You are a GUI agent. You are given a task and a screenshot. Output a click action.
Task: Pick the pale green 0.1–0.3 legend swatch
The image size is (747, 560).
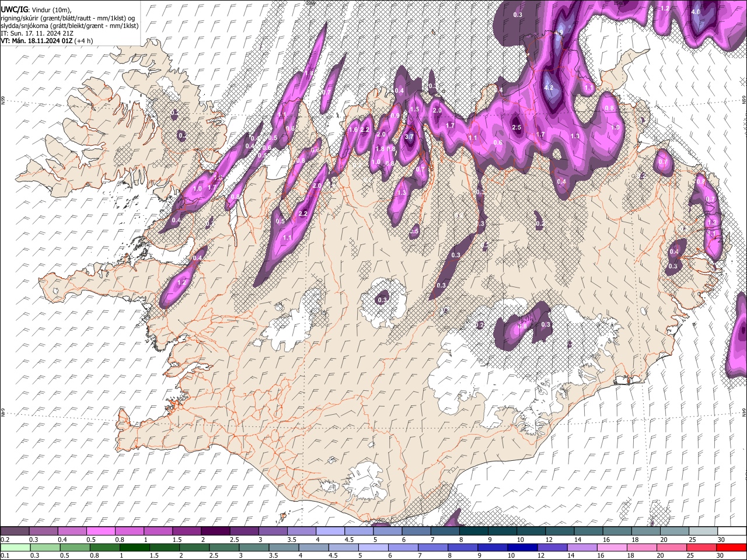[15, 547]
